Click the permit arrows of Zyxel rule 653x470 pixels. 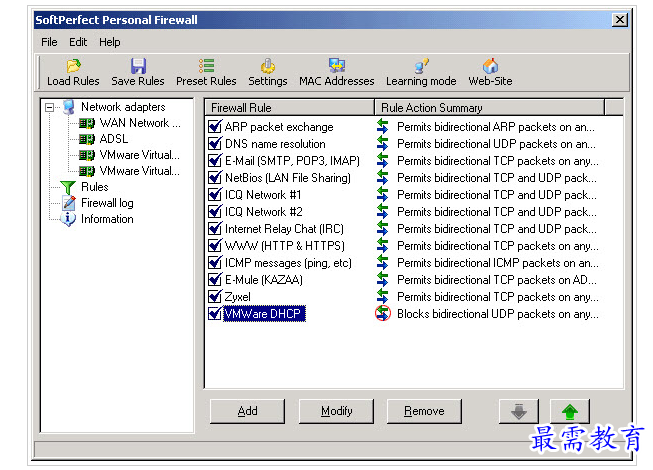[382, 296]
